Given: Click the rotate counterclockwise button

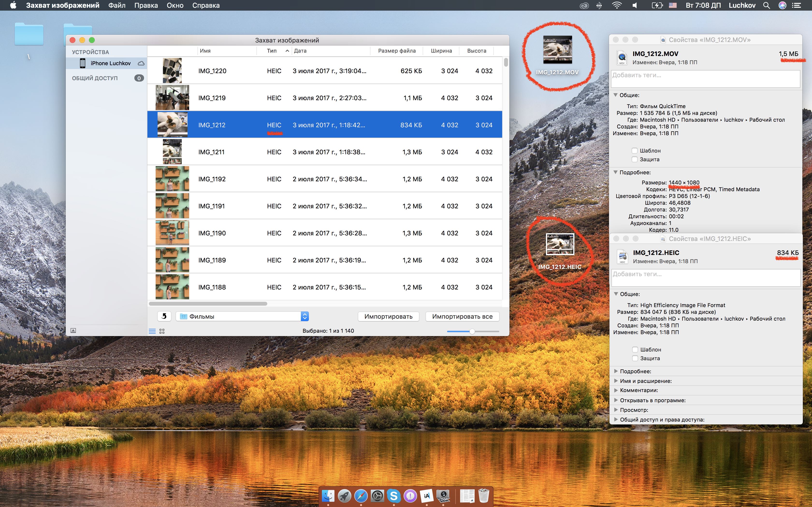Looking at the screenshot, I should click(164, 316).
